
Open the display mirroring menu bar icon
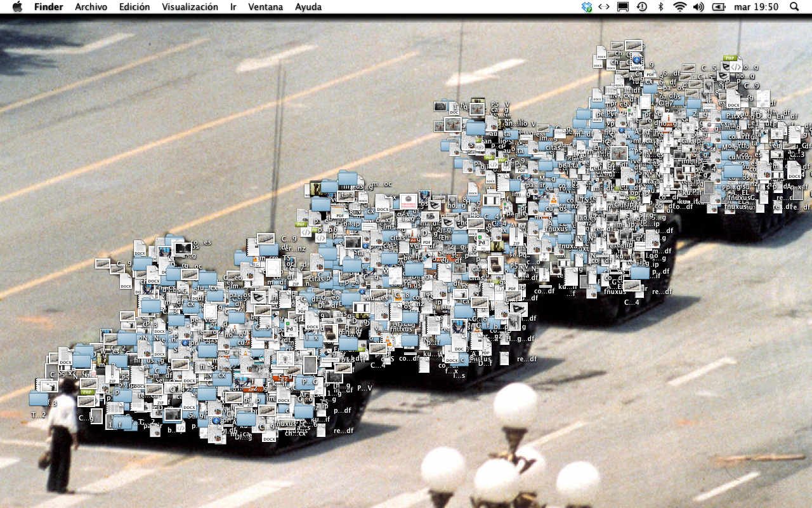coord(623,7)
